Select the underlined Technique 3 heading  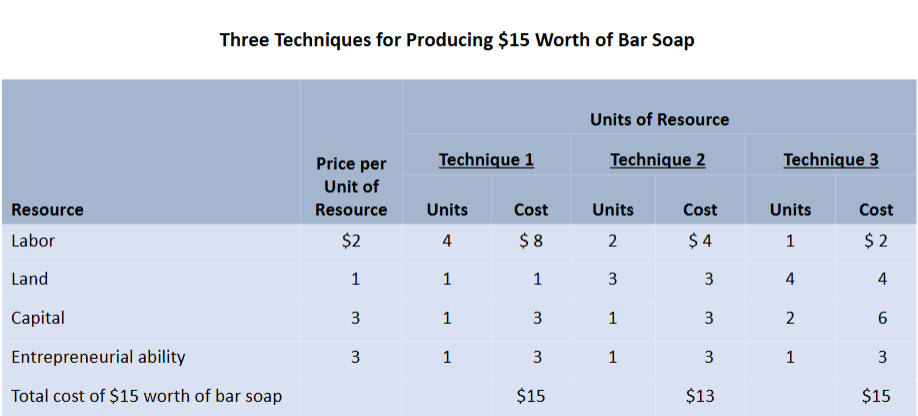click(x=830, y=160)
